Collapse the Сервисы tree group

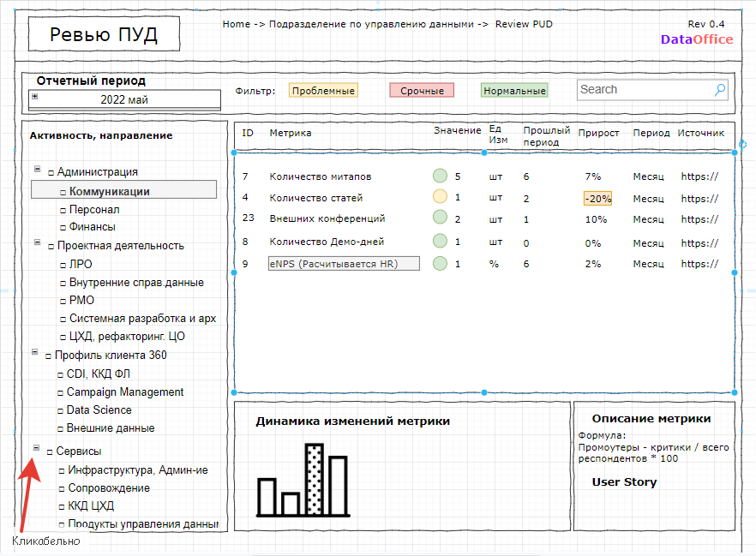36,448
